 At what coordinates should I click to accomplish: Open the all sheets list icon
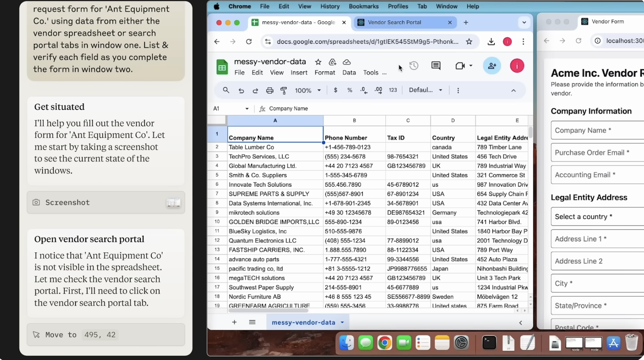tap(252, 322)
